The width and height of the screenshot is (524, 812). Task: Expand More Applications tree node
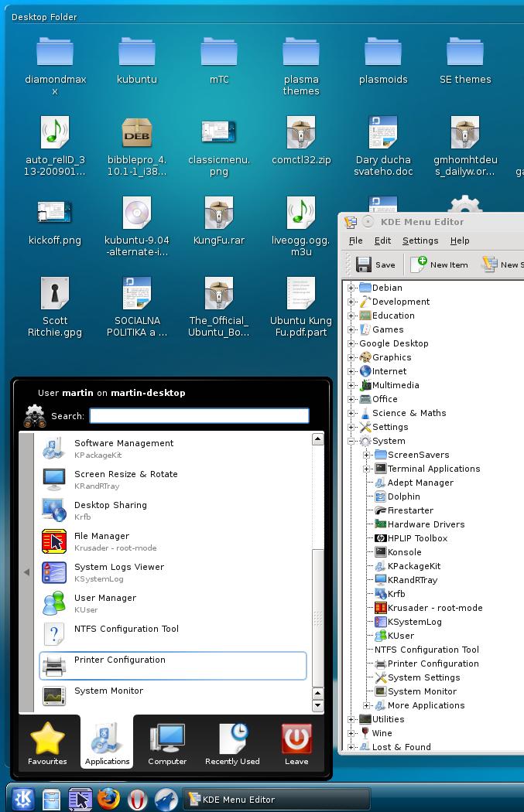click(x=367, y=705)
